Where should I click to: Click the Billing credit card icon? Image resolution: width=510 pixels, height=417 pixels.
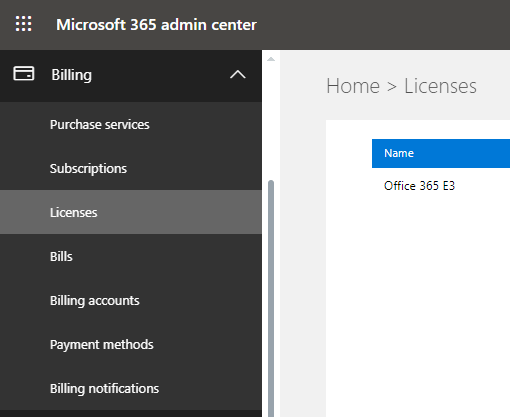23,73
